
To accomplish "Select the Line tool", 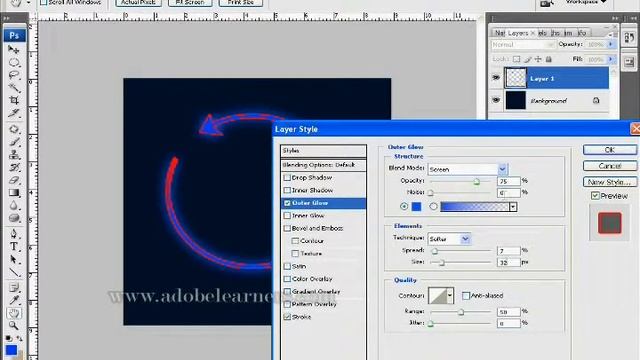I will click(x=13, y=271).
